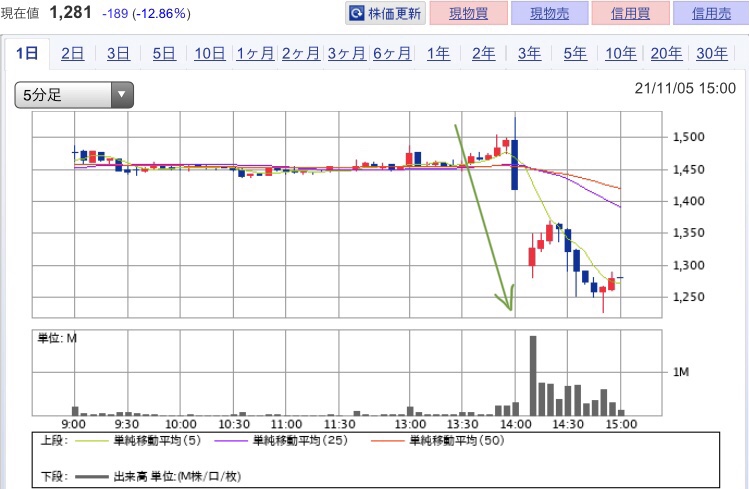Click the 1,250 price axis label
The width and height of the screenshot is (749, 489).
coord(688,297)
